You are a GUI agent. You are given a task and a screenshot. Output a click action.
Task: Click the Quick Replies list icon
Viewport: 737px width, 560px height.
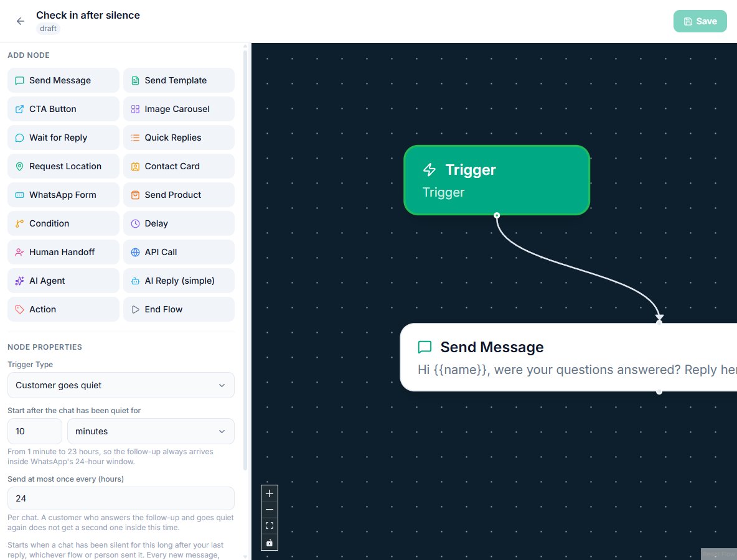tap(135, 138)
